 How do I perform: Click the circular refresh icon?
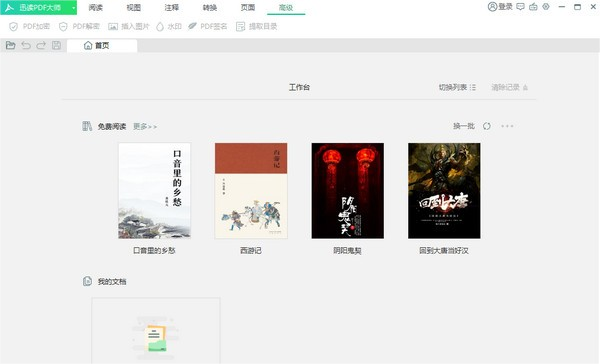[487, 126]
